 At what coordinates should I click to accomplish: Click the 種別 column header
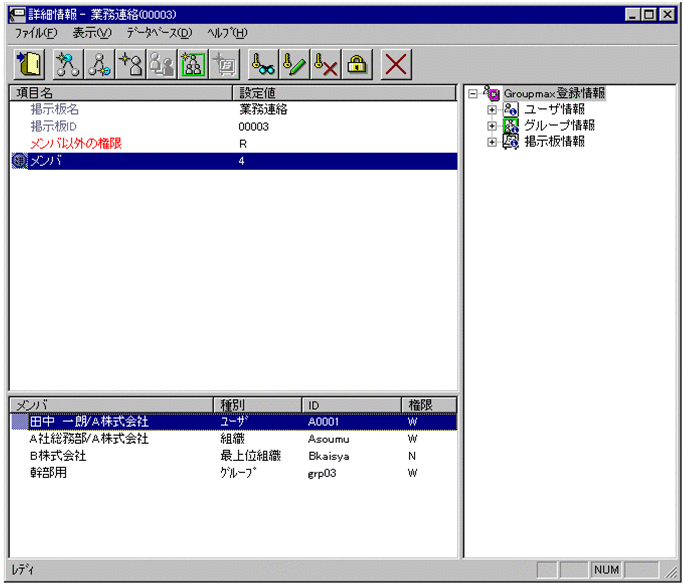click(257, 405)
